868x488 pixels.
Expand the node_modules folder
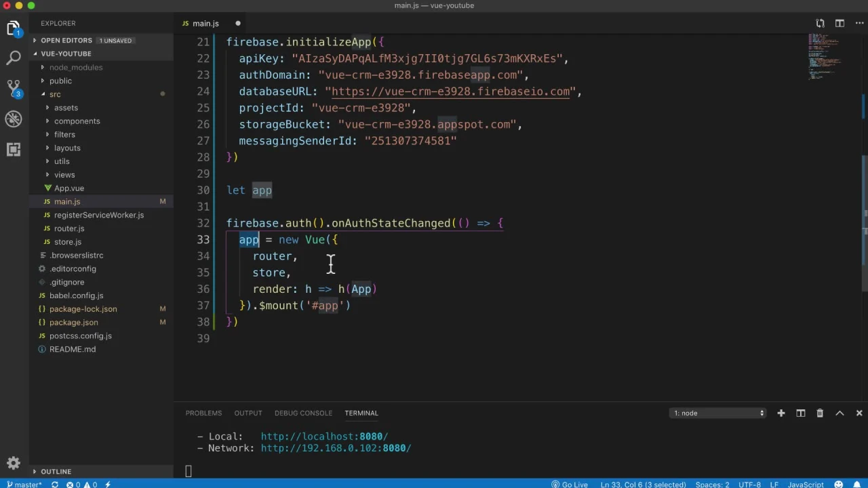coord(75,67)
